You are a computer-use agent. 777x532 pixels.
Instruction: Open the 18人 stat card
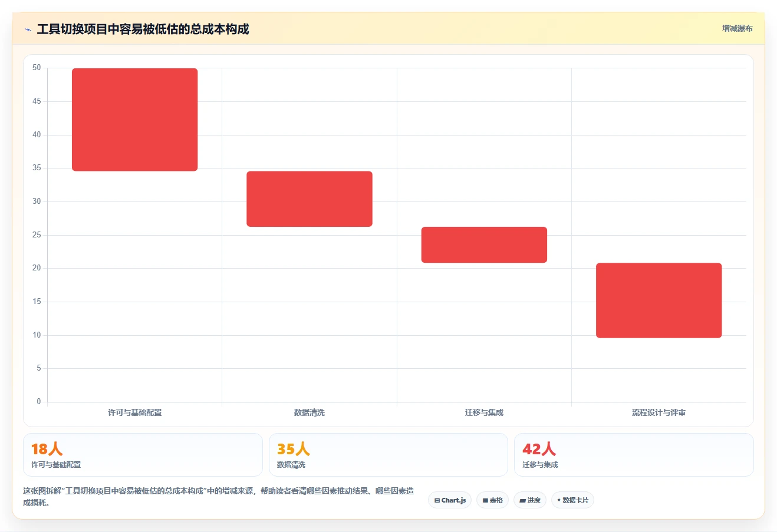143,455
